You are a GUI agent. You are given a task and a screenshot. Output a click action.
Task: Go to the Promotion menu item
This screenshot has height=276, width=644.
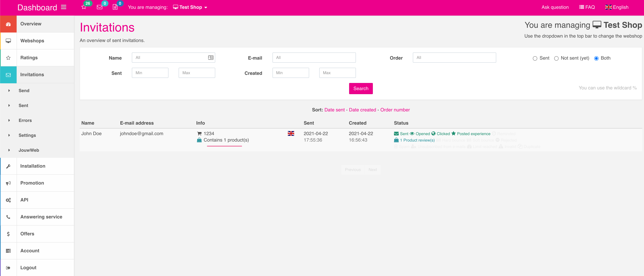[x=32, y=183]
